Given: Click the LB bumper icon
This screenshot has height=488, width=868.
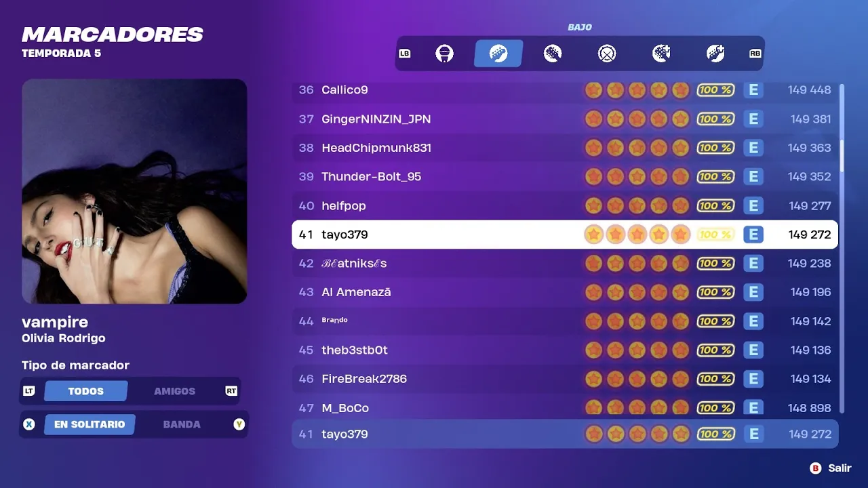Looking at the screenshot, I should (405, 54).
